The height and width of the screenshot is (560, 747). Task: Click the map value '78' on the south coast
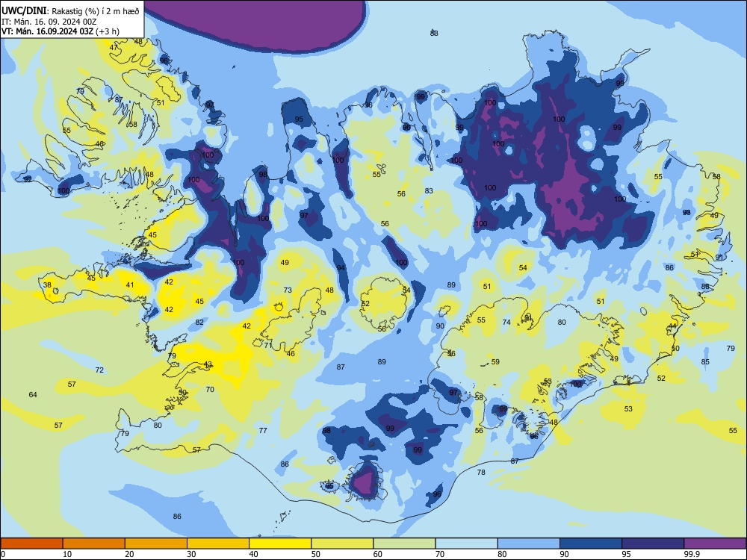tap(481, 472)
